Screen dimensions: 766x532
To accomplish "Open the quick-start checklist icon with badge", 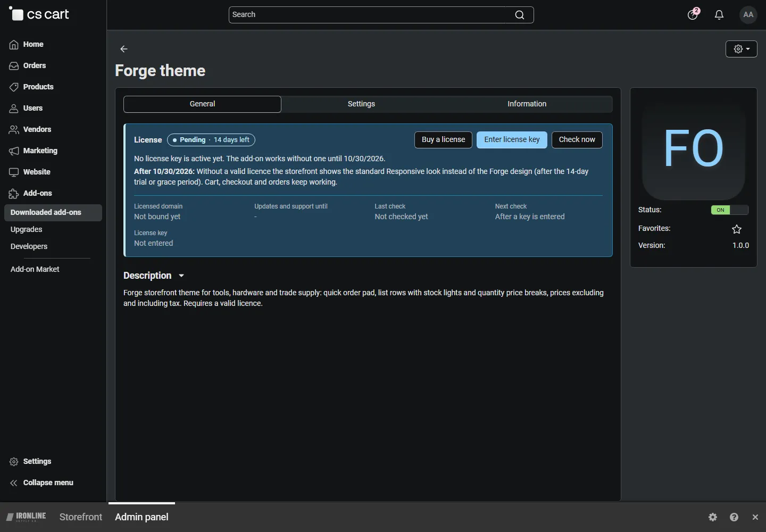I will [693, 14].
